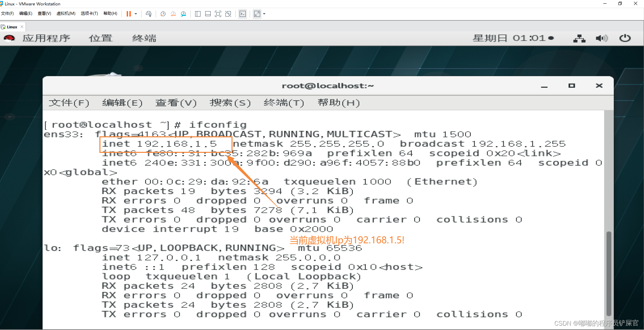
Task: Expand the stretch display dropdown arrow
Action: pos(264,14)
